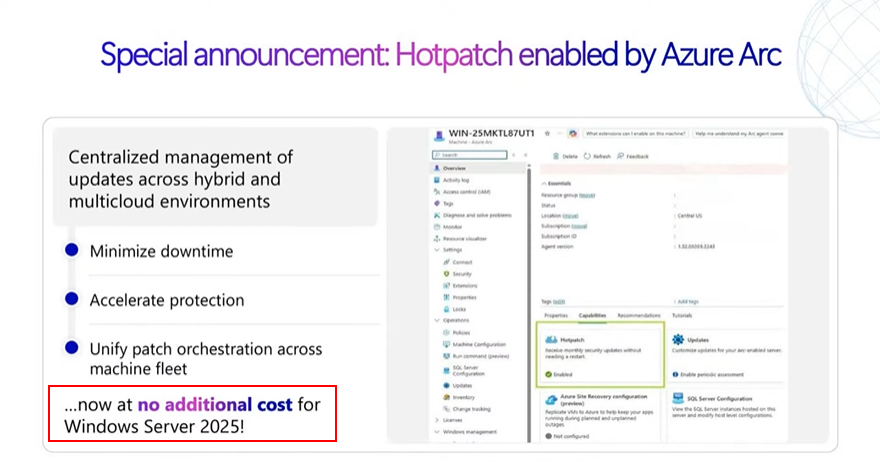Open the Tags item in the sidebar

(448, 204)
